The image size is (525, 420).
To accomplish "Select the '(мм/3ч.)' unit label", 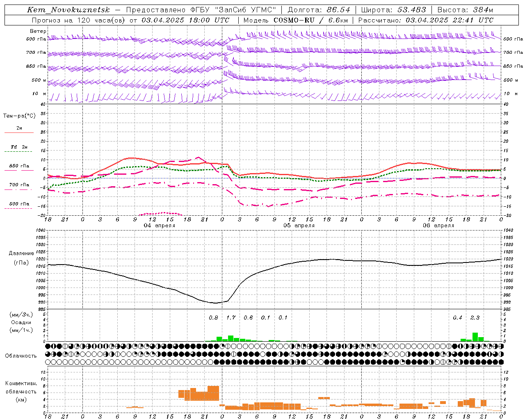I will (x=21, y=315).
